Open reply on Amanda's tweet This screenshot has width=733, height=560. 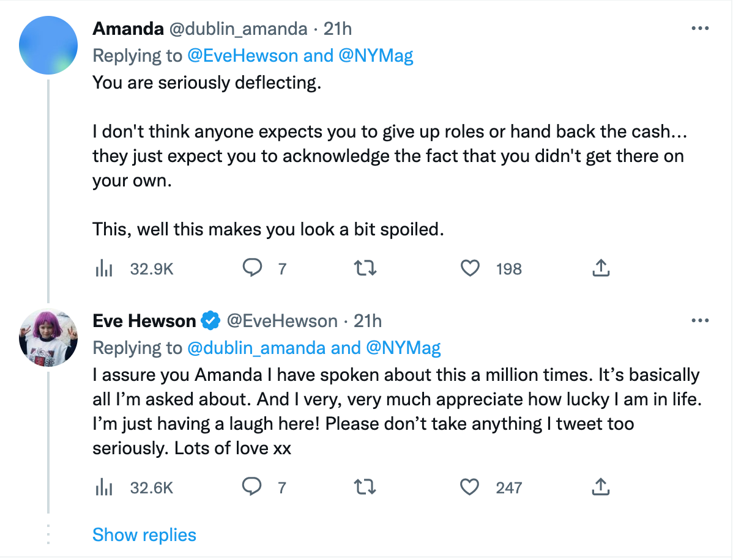253,268
